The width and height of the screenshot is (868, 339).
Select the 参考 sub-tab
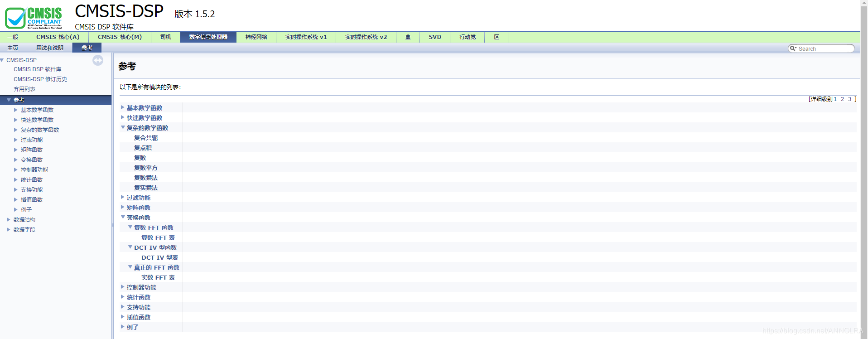point(87,48)
